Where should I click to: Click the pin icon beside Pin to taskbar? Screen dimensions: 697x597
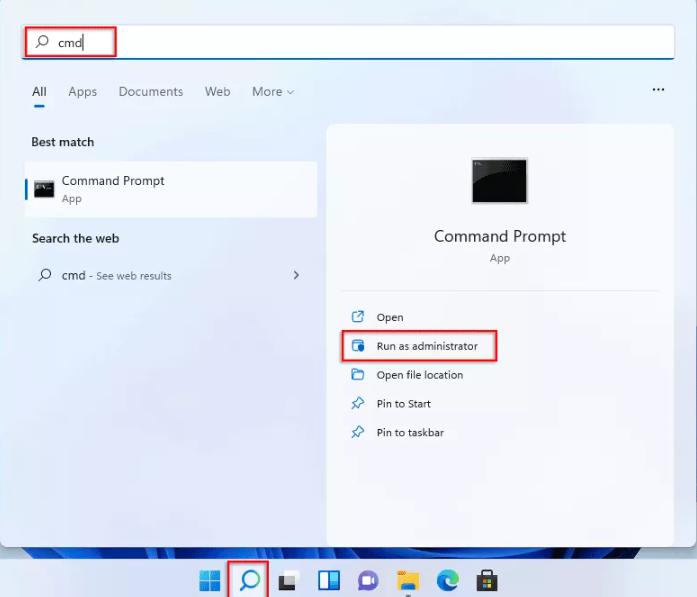[358, 432]
